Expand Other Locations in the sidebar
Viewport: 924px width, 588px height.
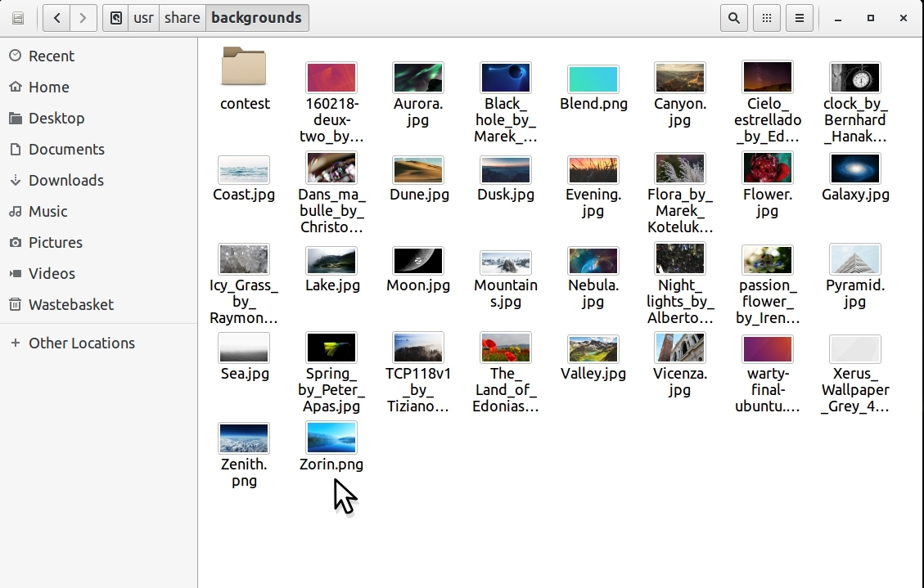tap(81, 343)
